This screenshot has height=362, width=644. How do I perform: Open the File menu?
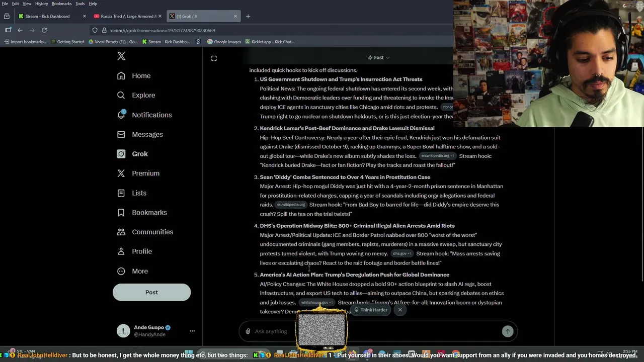pos(5,4)
